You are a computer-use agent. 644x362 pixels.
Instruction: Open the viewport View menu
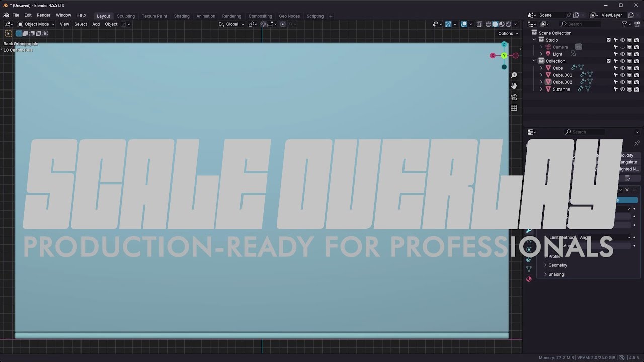[x=64, y=24]
